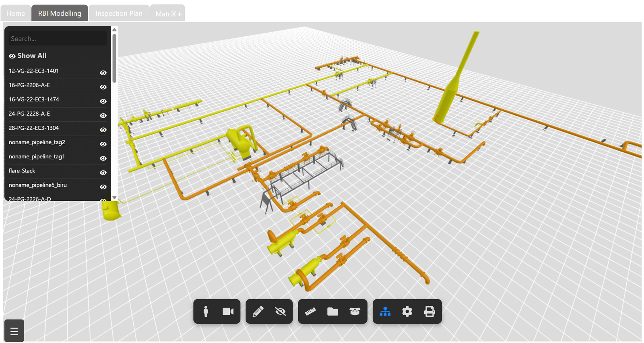Hide the flare-Stack component
The width and height of the screenshot is (644, 343).
[103, 173]
